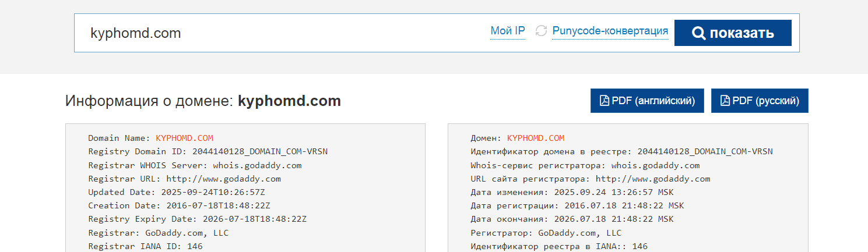868x252 pixels.
Task: Select the Registry Domain ID line
Action: click(208, 152)
